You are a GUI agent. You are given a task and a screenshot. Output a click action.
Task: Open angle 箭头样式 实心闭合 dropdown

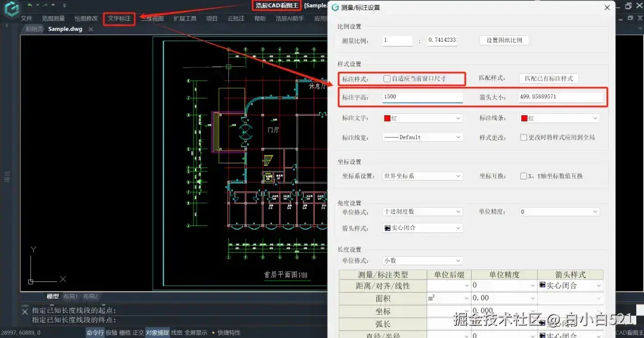tap(423, 228)
